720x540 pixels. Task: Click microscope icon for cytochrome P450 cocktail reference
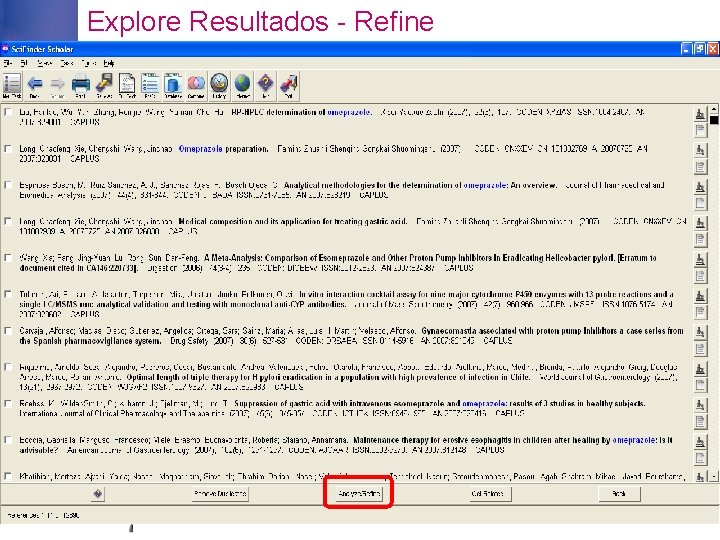coord(700,296)
